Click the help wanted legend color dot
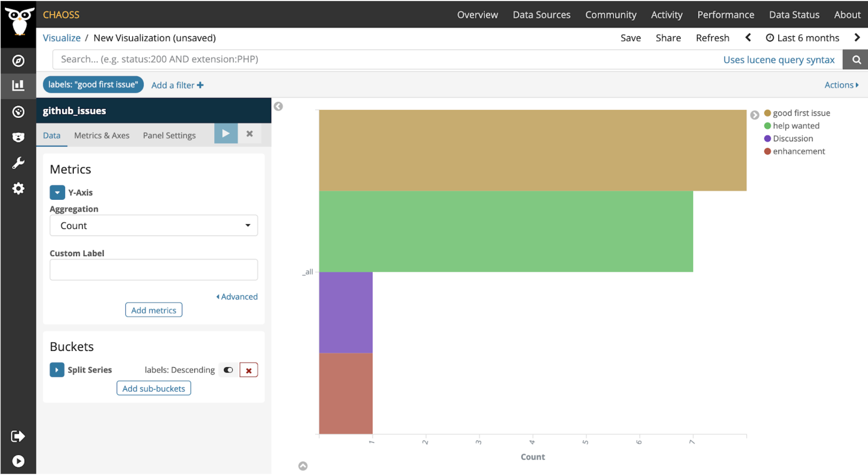 [x=768, y=126]
